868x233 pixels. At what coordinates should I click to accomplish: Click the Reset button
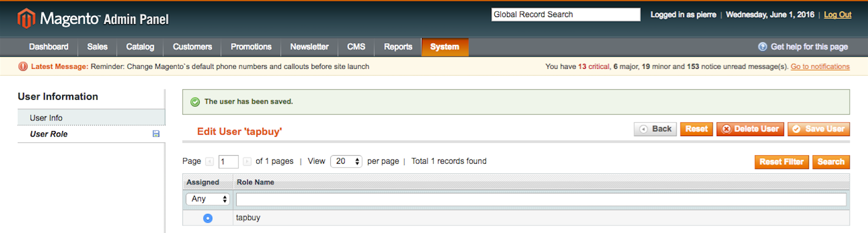[x=696, y=129]
